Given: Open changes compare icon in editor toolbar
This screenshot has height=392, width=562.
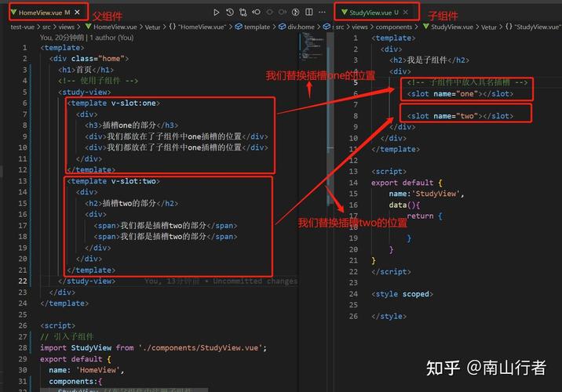Looking at the screenshot, I should tap(243, 13).
